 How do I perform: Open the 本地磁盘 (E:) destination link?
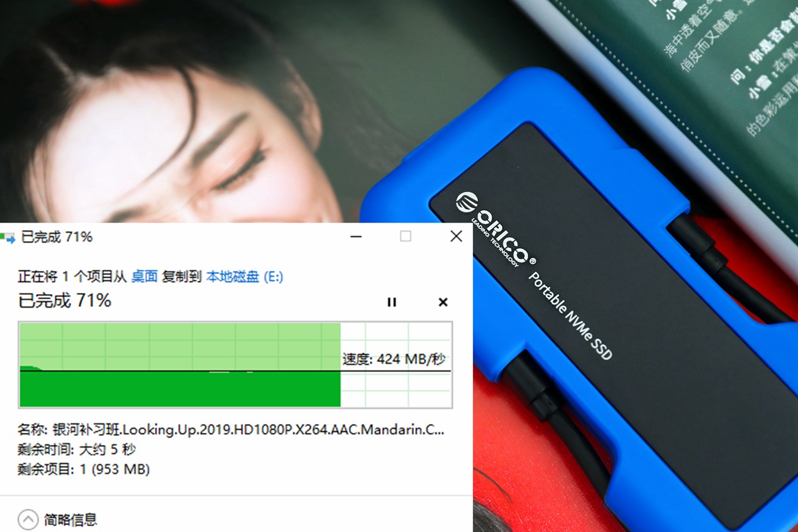click(244, 276)
